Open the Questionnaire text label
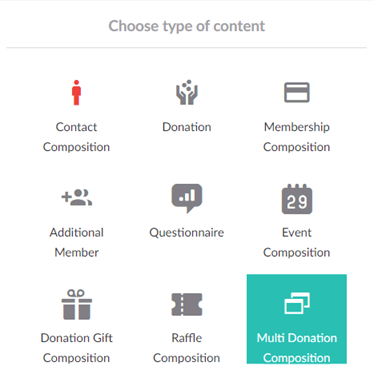 click(187, 233)
